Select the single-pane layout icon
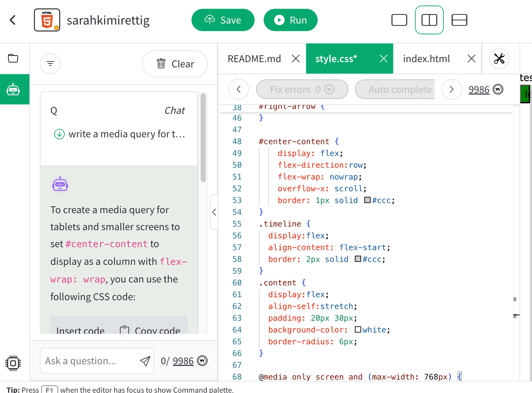 click(x=399, y=20)
